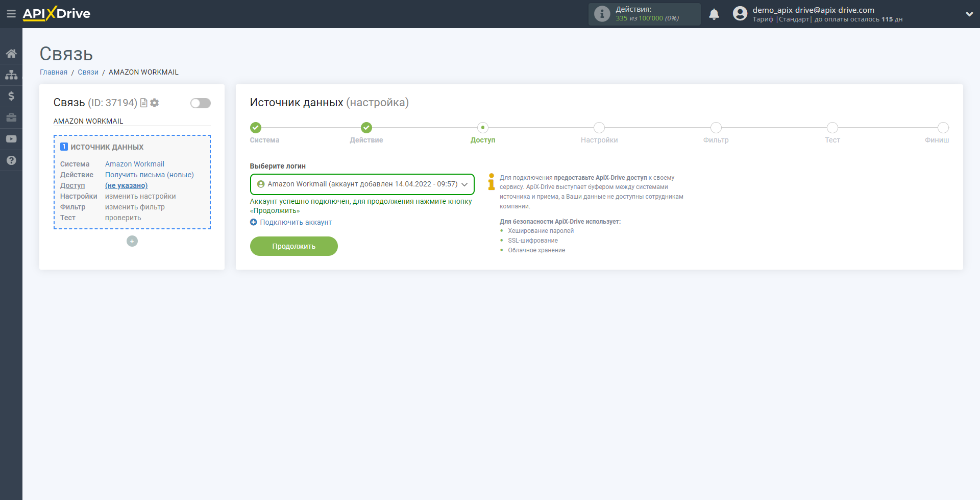980x500 pixels.
Task: Select the Доступ step label
Action: click(x=483, y=140)
